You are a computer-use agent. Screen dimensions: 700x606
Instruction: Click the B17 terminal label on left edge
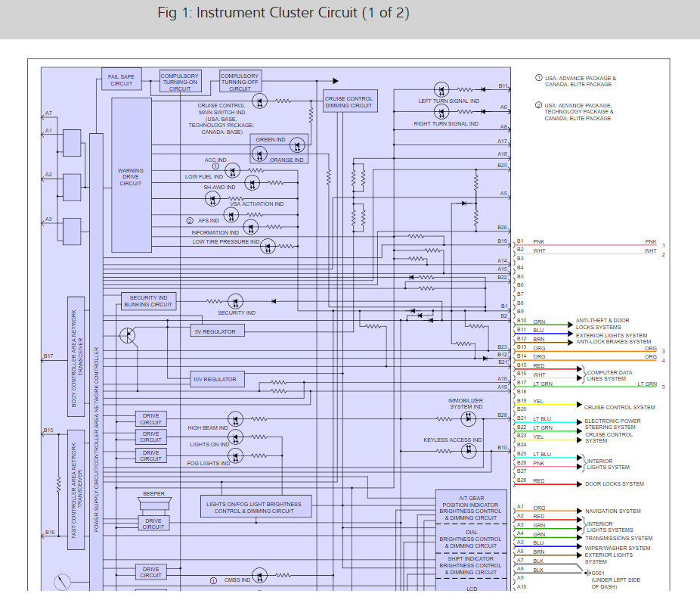(48, 356)
